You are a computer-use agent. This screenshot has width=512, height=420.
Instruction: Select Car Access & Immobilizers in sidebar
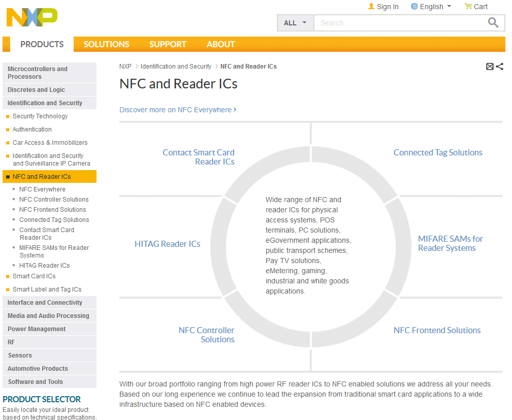(50, 143)
